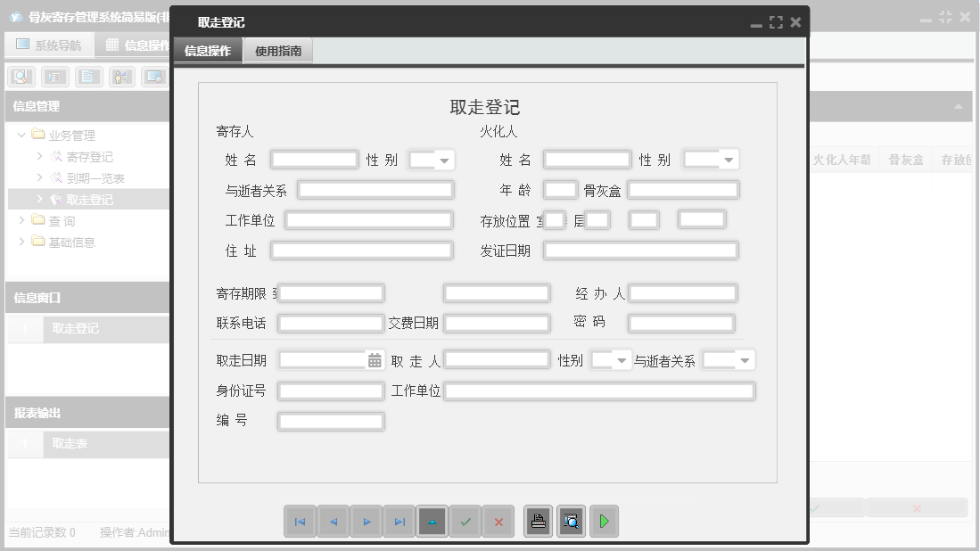Expand the 查询 folder
The width and height of the screenshot is (980, 551).
[x=52, y=220]
